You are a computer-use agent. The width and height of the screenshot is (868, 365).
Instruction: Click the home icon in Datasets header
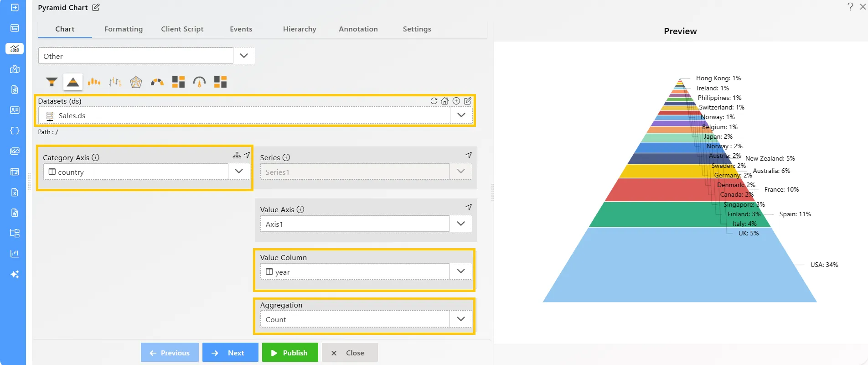pos(445,101)
